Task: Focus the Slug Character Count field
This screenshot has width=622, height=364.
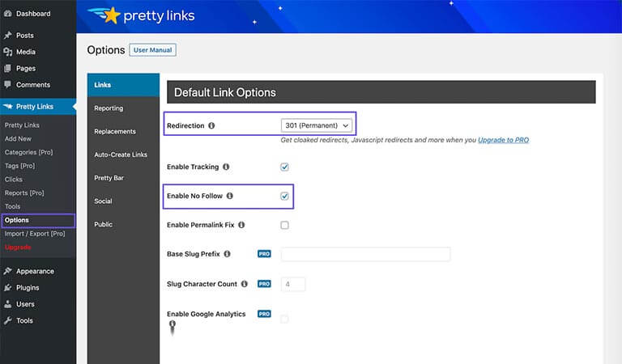Action: pyautogui.click(x=293, y=284)
